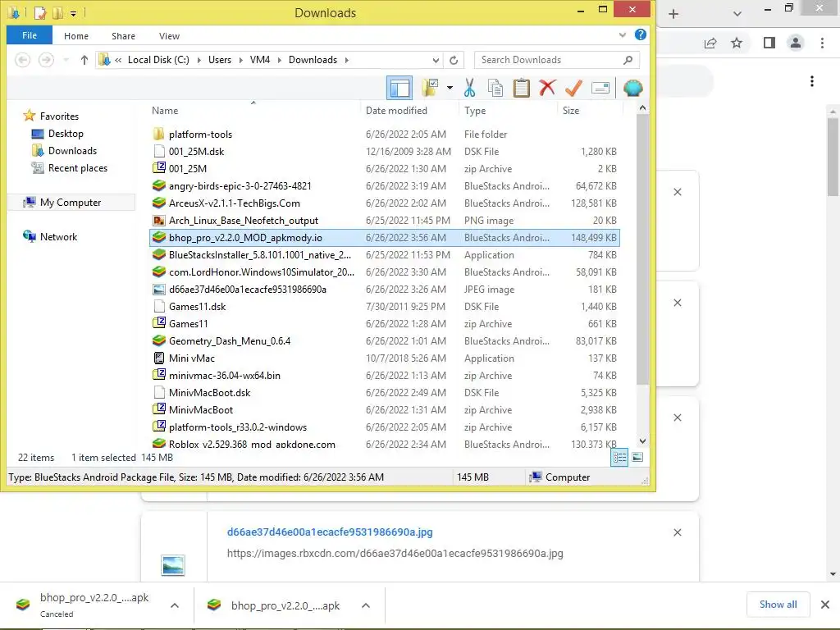Click the d66ae37d46e00a1ecacfe9531986690a JPEG file icon
This screenshot has width=840, height=630.
point(158,290)
